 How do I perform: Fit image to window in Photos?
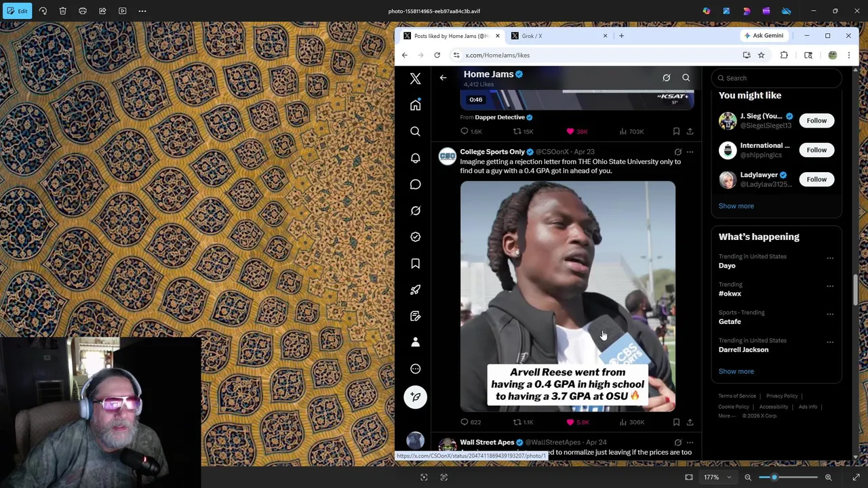[689, 477]
